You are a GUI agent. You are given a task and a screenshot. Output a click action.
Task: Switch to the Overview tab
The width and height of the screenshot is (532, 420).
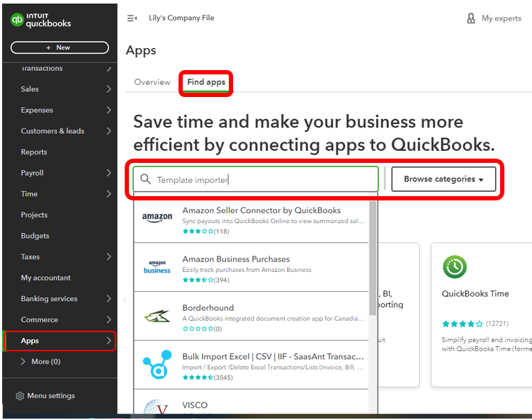152,82
